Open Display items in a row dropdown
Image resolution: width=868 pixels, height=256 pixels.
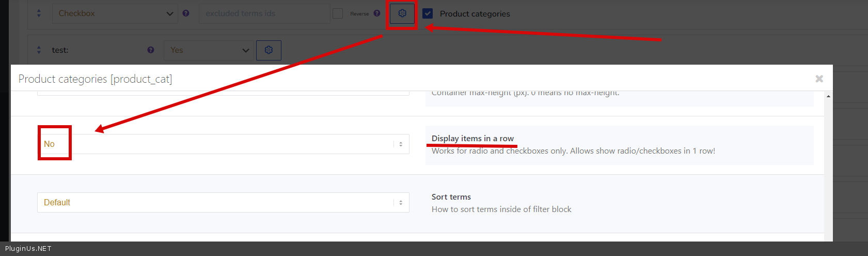(x=223, y=144)
